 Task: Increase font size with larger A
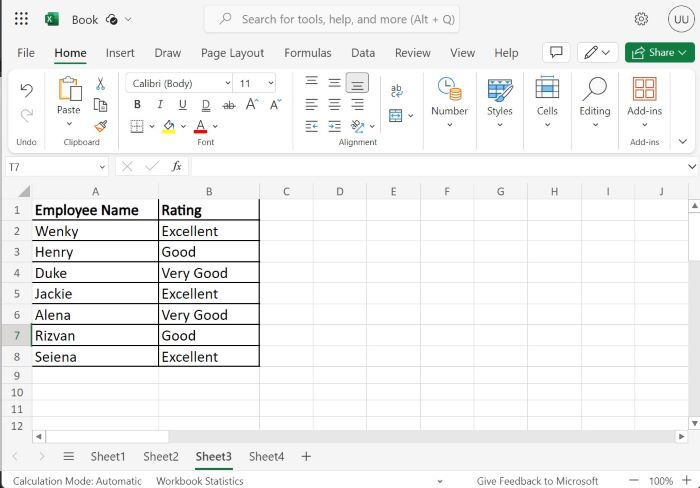pyautogui.click(x=252, y=104)
